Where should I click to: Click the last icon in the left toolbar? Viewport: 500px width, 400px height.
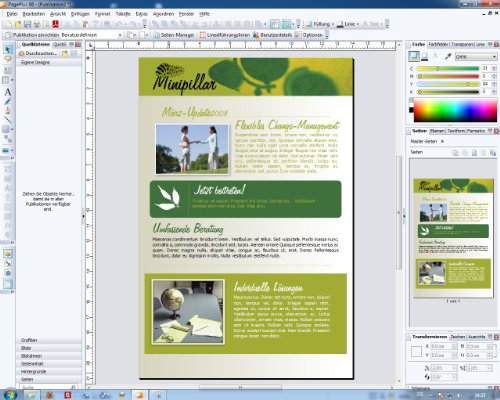click(x=8, y=284)
